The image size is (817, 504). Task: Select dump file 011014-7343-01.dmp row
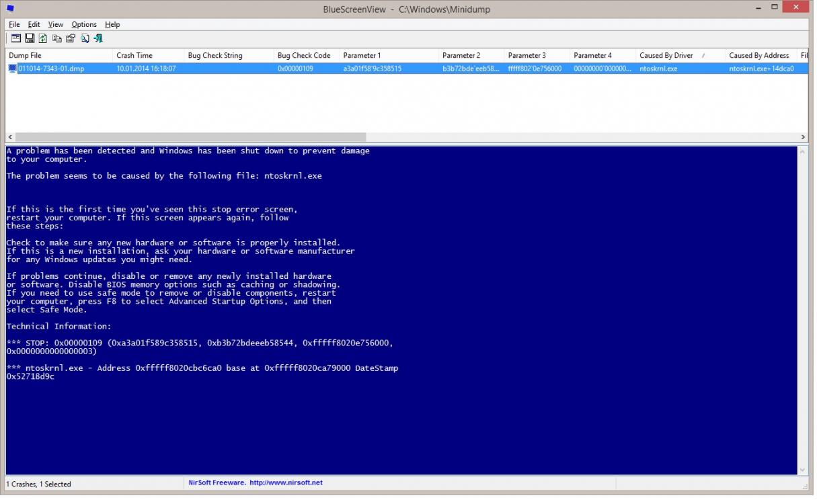pos(407,69)
